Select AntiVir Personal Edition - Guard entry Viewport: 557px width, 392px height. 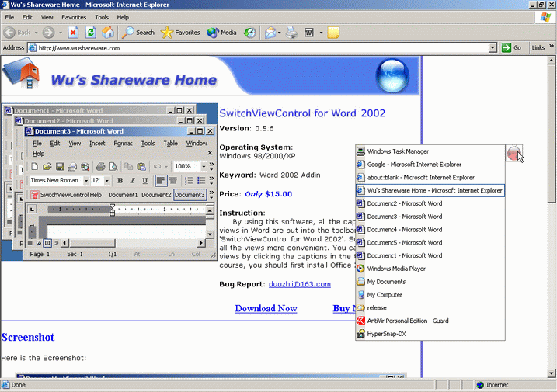tap(430, 321)
